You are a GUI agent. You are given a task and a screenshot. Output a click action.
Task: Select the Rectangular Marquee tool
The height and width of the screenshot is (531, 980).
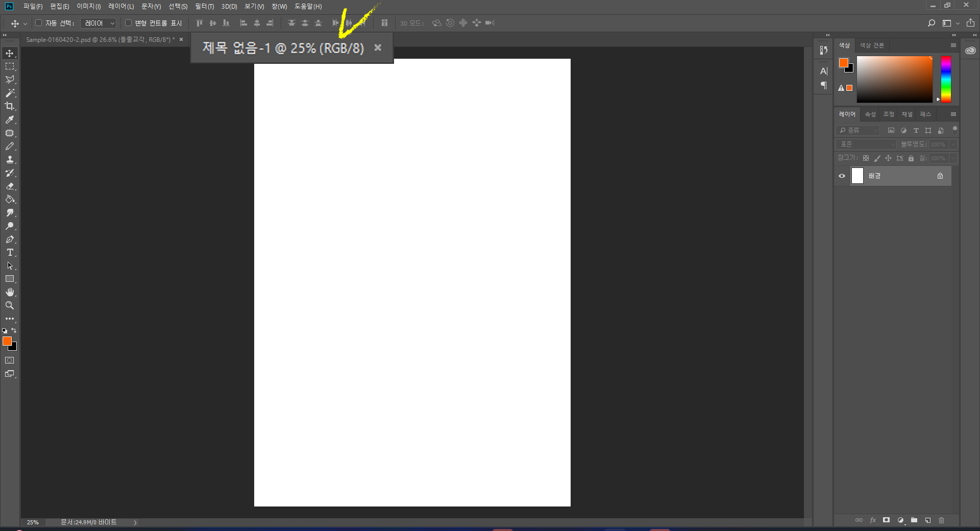pyautogui.click(x=10, y=66)
